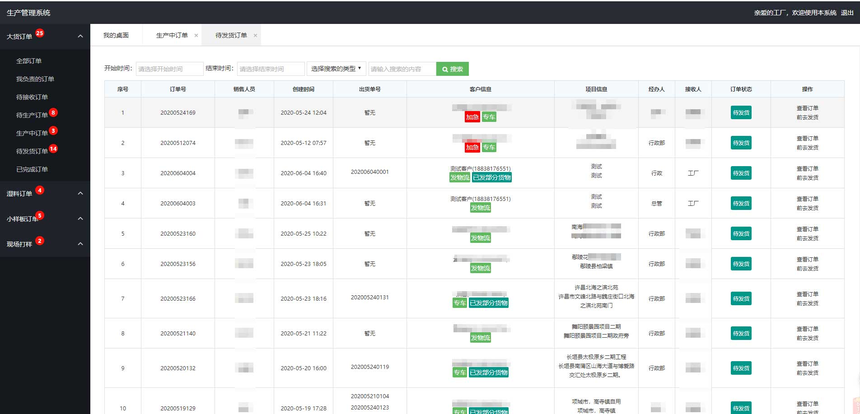Click the green 搜索 search button
860x414 pixels.
coord(453,69)
